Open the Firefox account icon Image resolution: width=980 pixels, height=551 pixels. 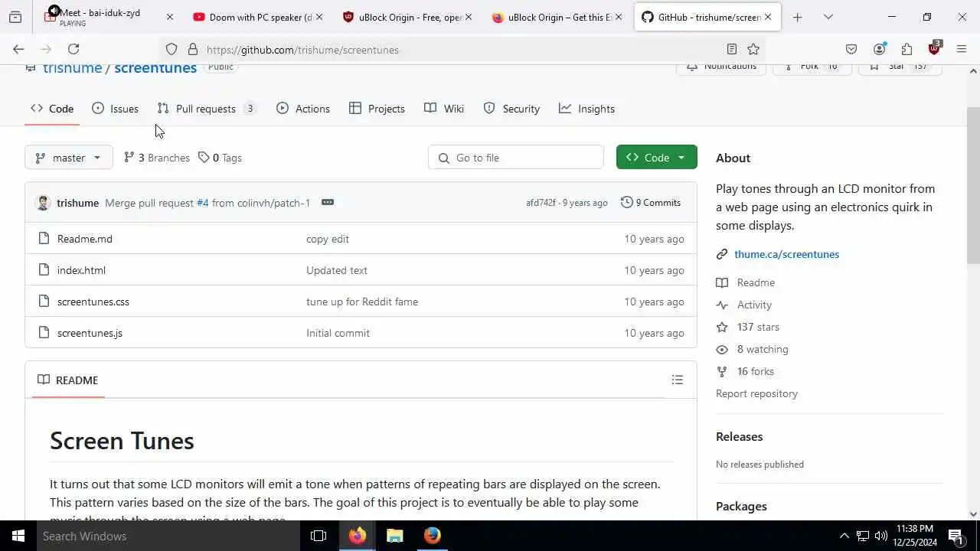879,49
